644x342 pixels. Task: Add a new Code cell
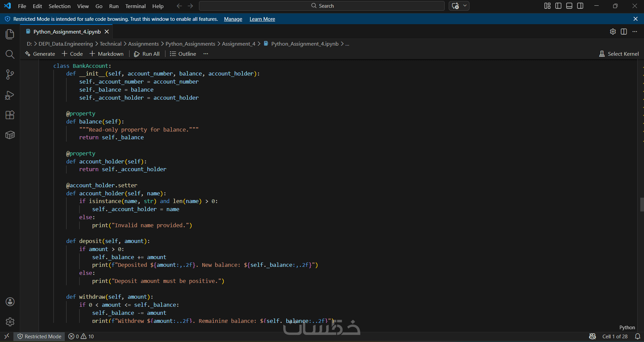point(72,54)
